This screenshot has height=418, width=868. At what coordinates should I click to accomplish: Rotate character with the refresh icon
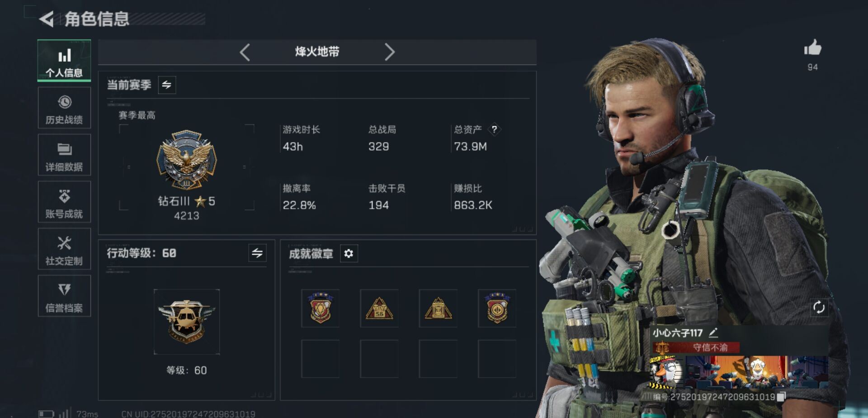(x=819, y=308)
